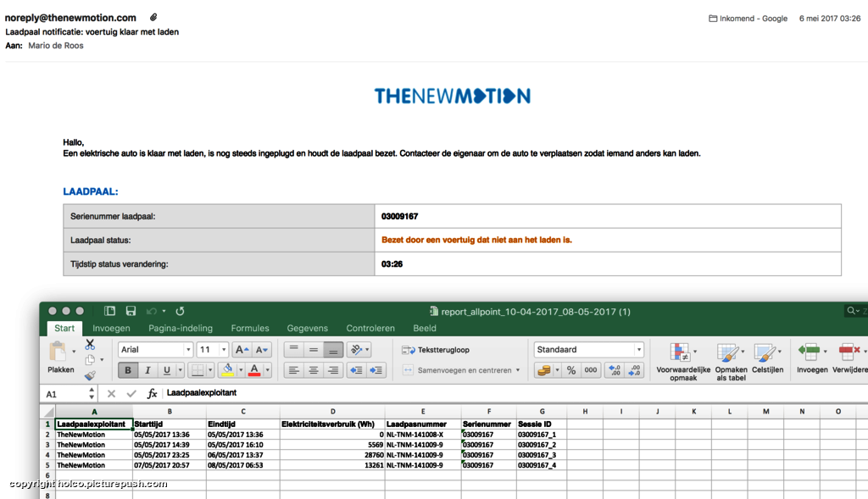Toggle italic formatting button
Image resolution: width=868 pixels, height=499 pixels.
tap(147, 370)
